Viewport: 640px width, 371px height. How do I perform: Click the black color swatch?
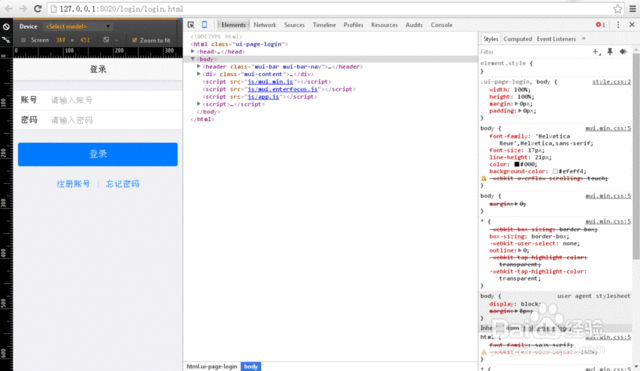pyautogui.click(x=516, y=164)
